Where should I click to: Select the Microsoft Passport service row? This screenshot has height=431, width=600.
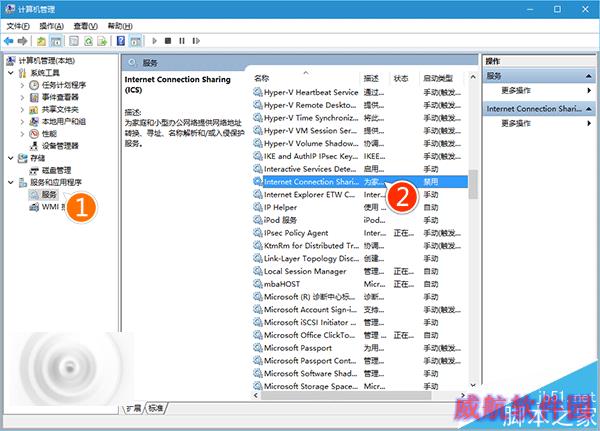pos(360,348)
